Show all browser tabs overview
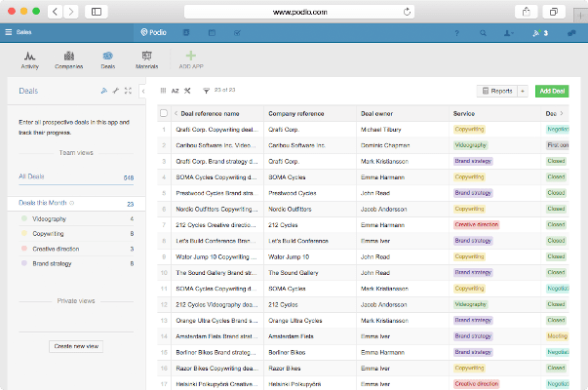Image resolution: width=588 pixels, height=390 pixels. pos(554,12)
